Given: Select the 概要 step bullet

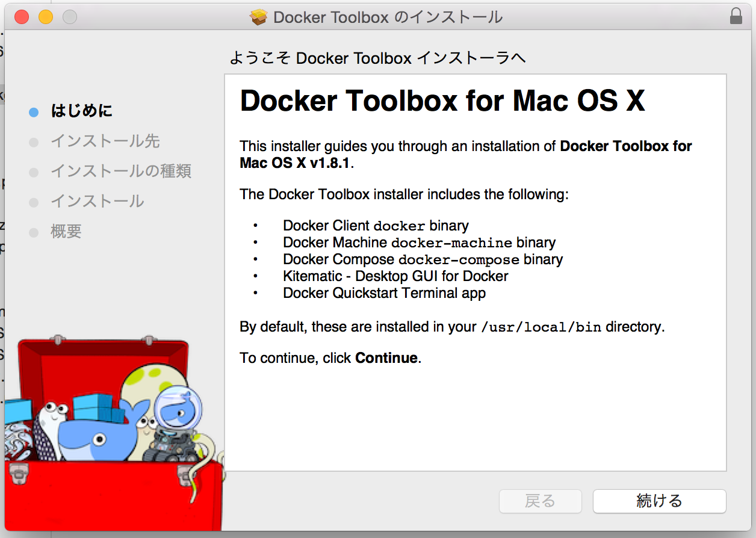Looking at the screenshot, I should pyautogui.click(x=33, y=232).
